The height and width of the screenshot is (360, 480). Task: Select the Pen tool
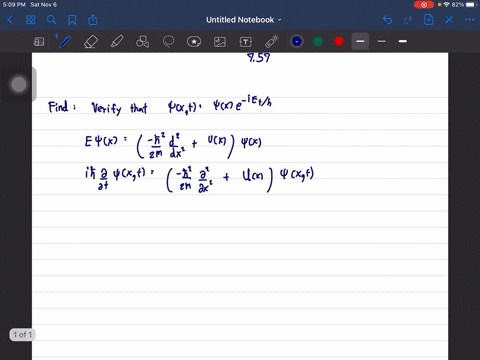click(64, 42)
